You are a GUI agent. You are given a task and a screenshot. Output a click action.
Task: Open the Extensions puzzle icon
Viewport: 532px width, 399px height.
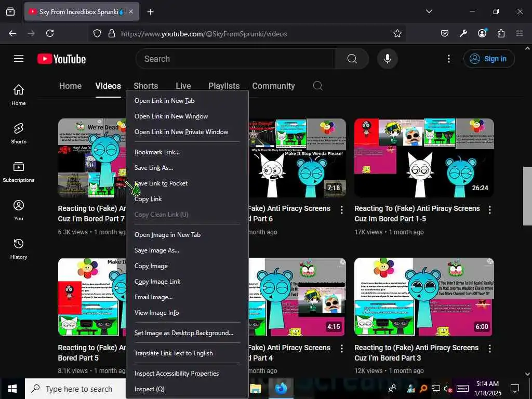click(x=501, y=33)
